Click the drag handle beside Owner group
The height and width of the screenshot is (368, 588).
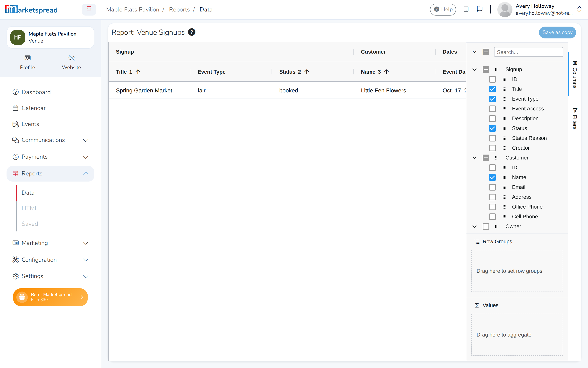497,226
